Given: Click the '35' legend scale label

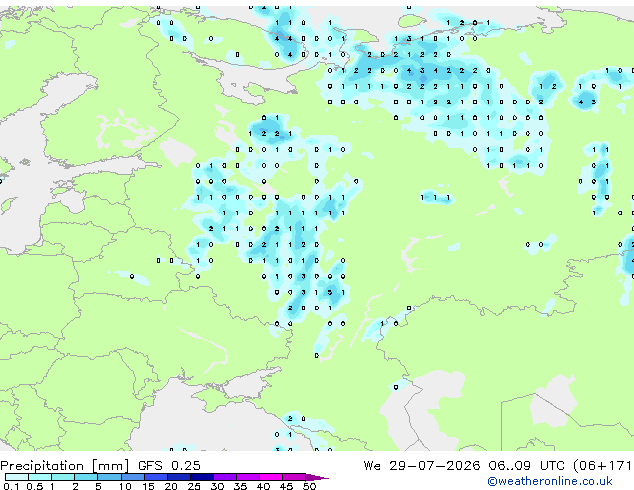Looking at the screenshot, I should 240,486.
